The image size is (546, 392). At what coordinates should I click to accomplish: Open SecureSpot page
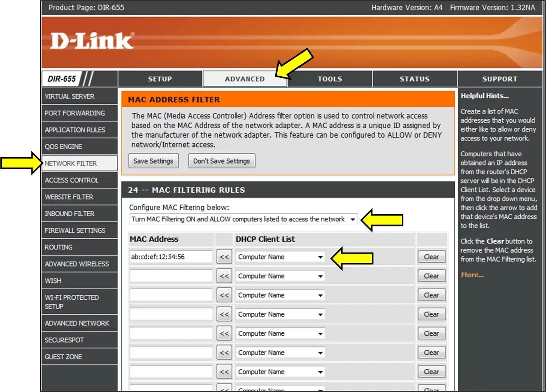pyautogui.click(x=79, y=340)
